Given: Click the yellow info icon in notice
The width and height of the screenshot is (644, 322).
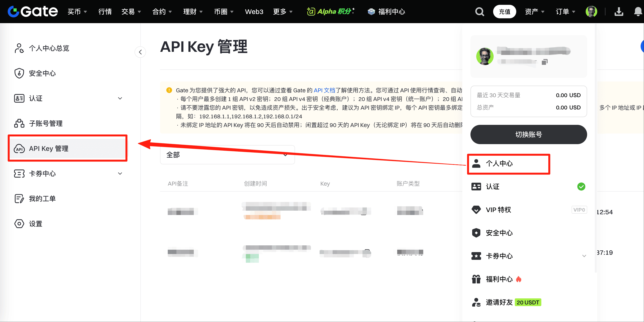Looking at the screenshot, I should coord(169,90).
